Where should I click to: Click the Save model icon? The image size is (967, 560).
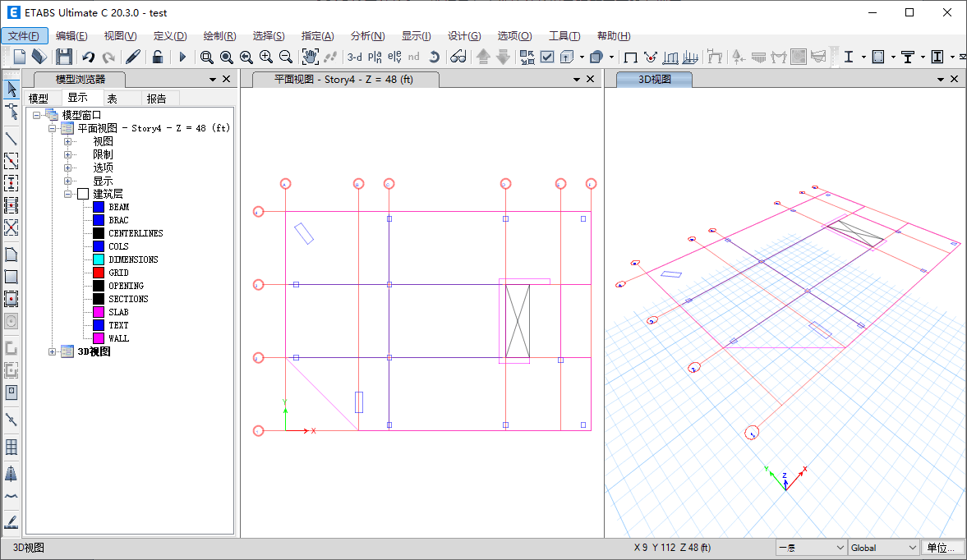63,57
